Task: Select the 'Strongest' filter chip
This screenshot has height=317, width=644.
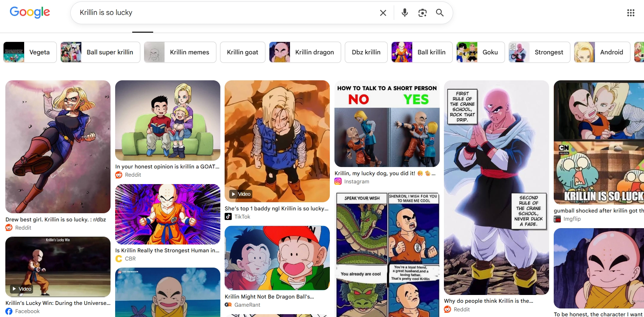Action: point(540,52)
